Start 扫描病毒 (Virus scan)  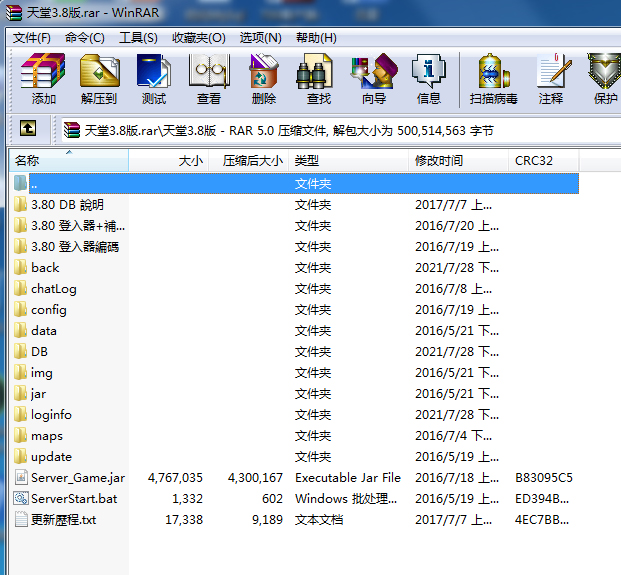(493, 79)
